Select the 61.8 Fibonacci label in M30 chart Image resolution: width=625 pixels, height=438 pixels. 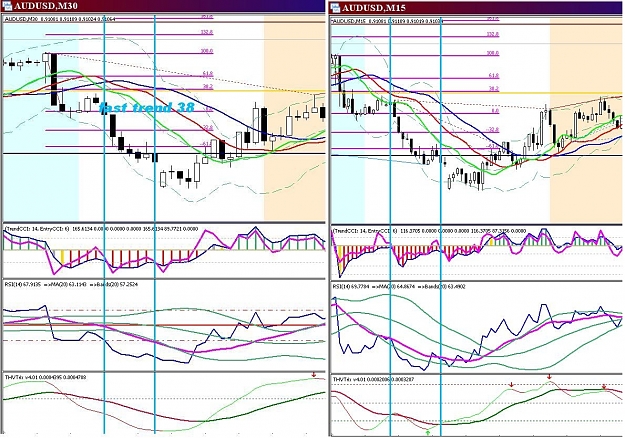click(x=208, y=74)
